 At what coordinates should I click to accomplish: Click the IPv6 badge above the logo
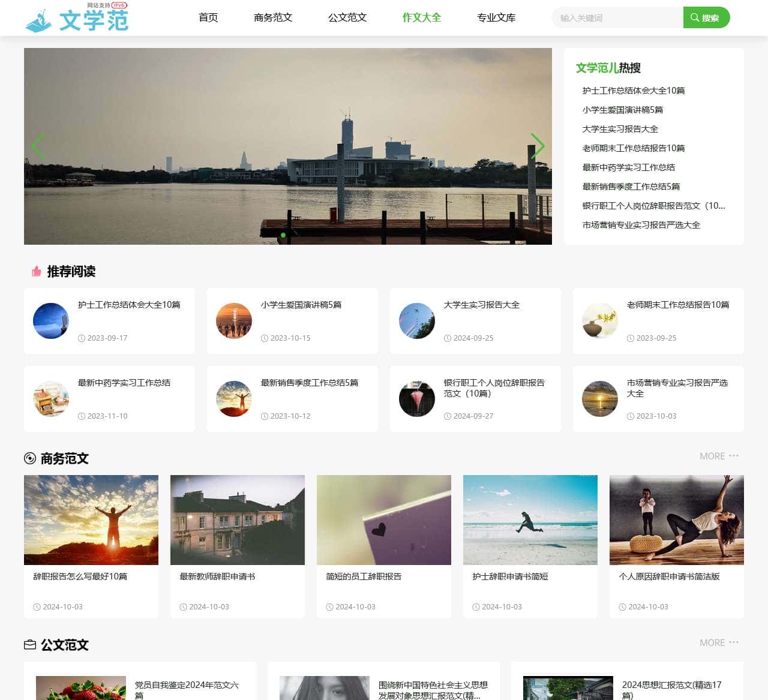[x=119, y=5]
